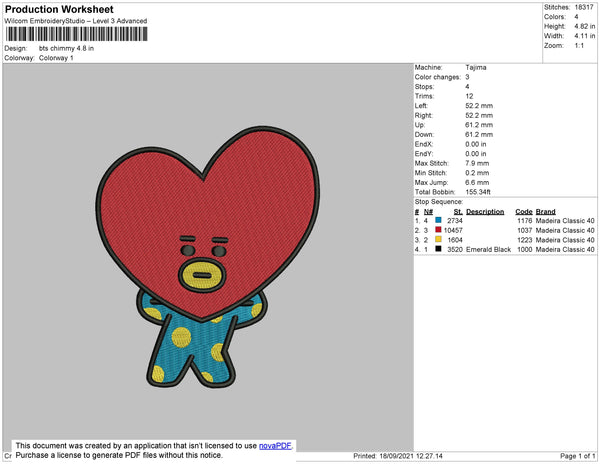Click the Width value '4.11 in'
Image resolution: width=600 pixels, height=464 pixels.
[585, 36]
